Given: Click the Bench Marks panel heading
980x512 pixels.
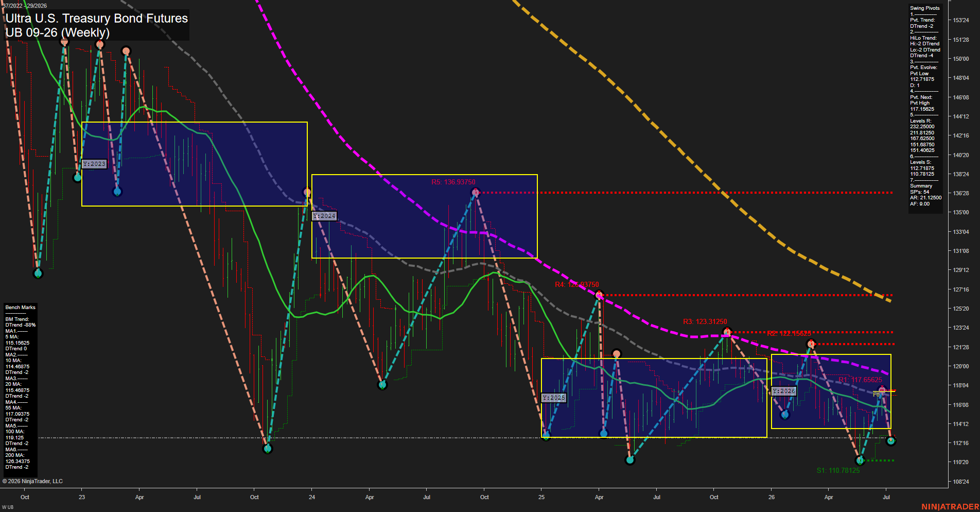Looking at the screenshot, I should point(21,308).
